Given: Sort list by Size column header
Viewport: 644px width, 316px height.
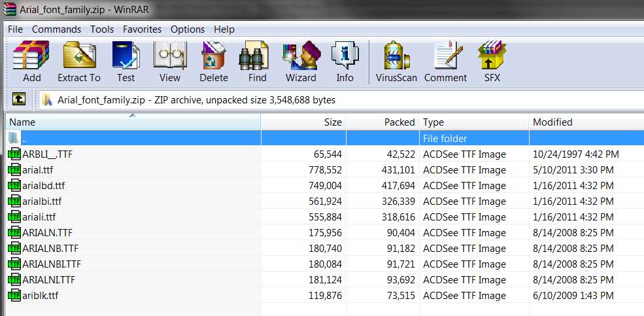Looking at the screenshot, I should click(303, 122).
